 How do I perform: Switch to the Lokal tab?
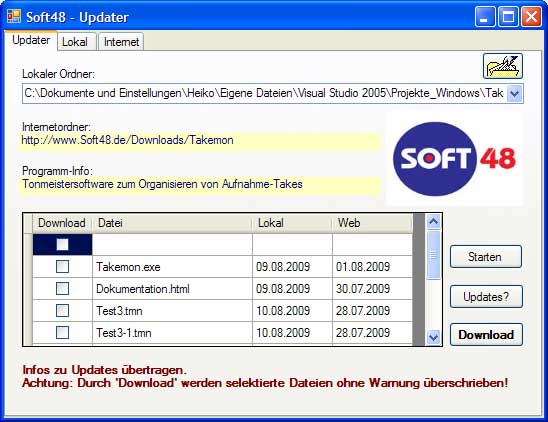point(77,42)
